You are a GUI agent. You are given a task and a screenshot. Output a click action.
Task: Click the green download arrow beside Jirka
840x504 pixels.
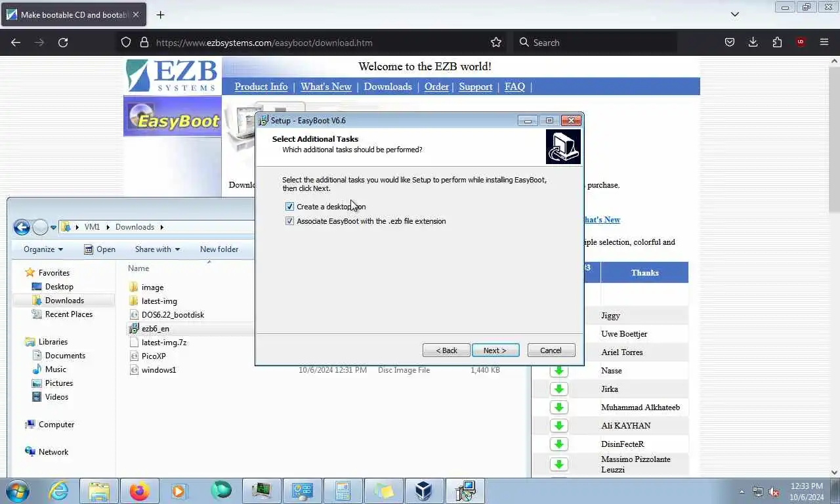click(559, 389)
